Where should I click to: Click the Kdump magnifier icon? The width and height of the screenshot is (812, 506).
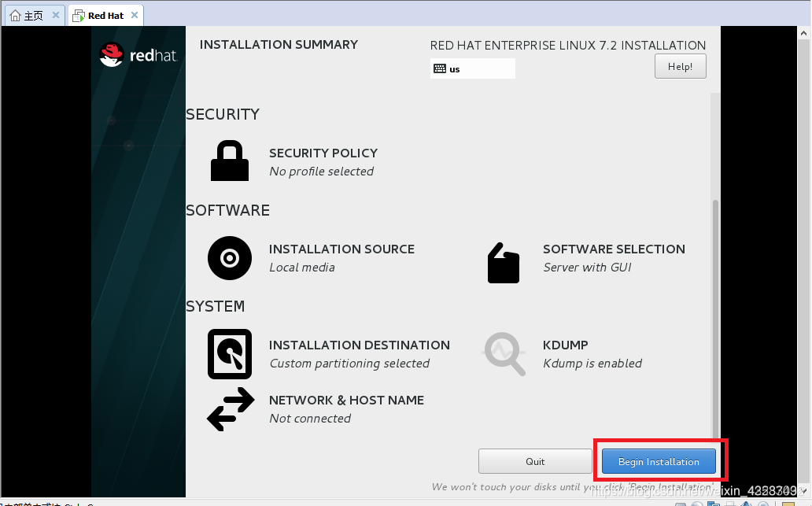(x=504, y=354)
